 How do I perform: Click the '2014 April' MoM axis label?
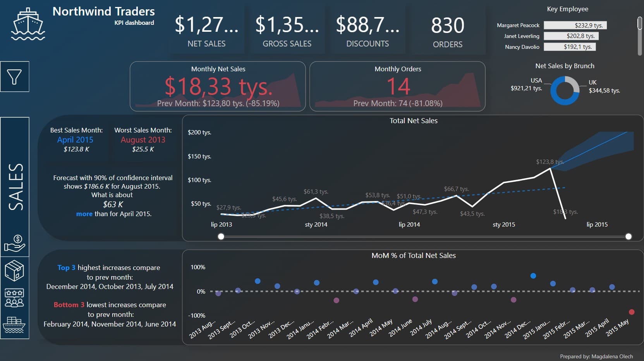[x=361, y=328]
